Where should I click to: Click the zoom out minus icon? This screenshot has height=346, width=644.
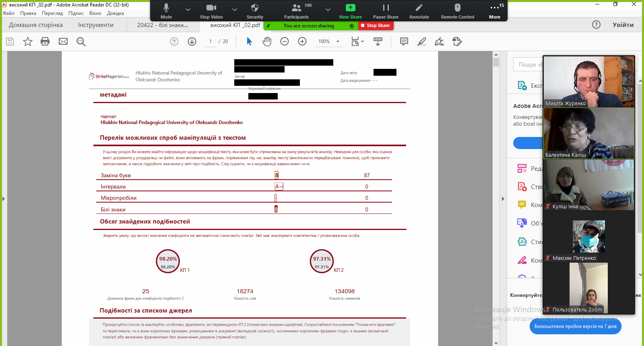285,41
